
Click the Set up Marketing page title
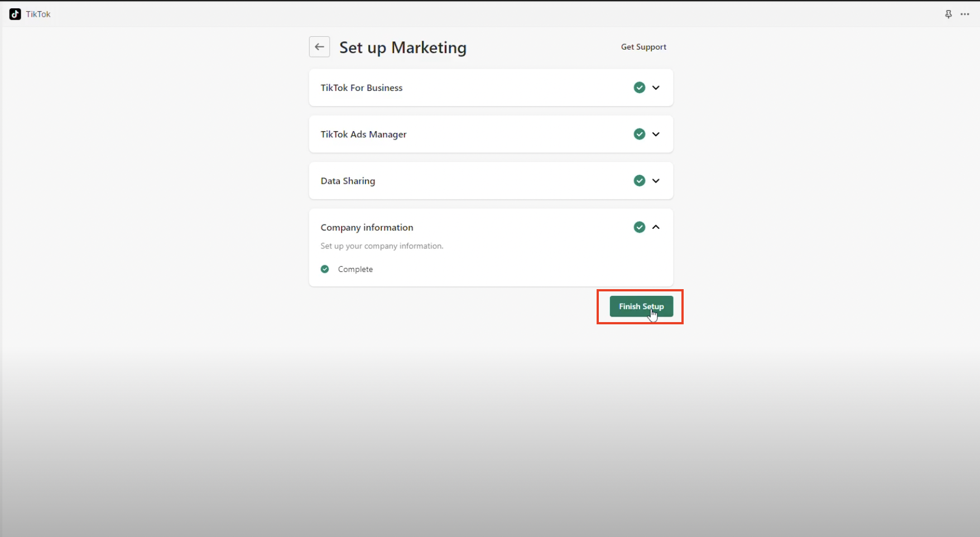coord(403,47)
